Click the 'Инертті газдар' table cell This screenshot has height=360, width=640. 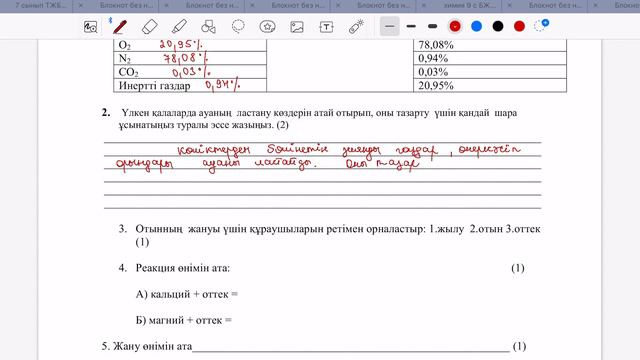click(x=190, y=86)
